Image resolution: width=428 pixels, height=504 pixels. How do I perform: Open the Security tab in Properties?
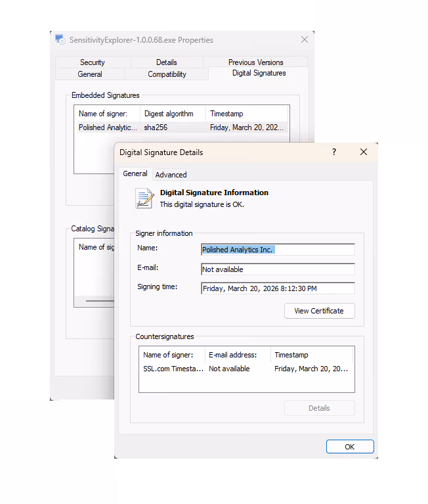tap(93, 62)
